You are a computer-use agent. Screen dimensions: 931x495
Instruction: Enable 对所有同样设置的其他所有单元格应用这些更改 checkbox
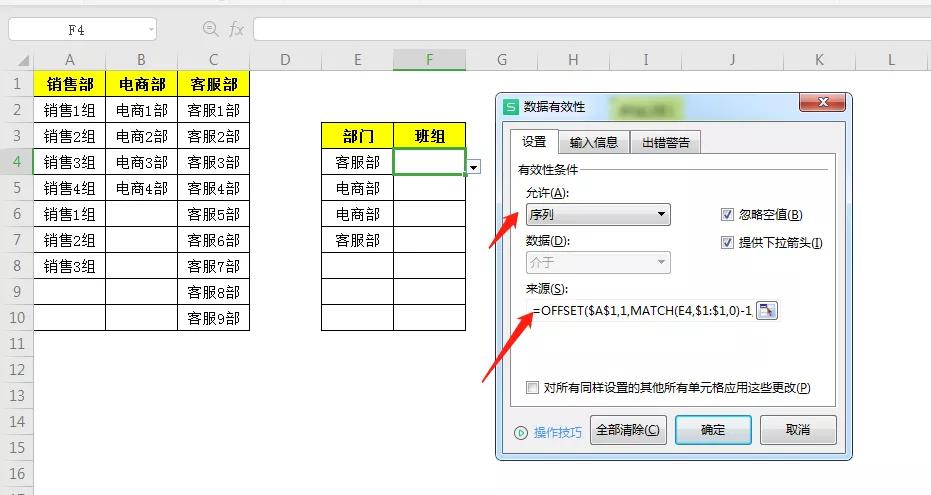click(533, 388)
